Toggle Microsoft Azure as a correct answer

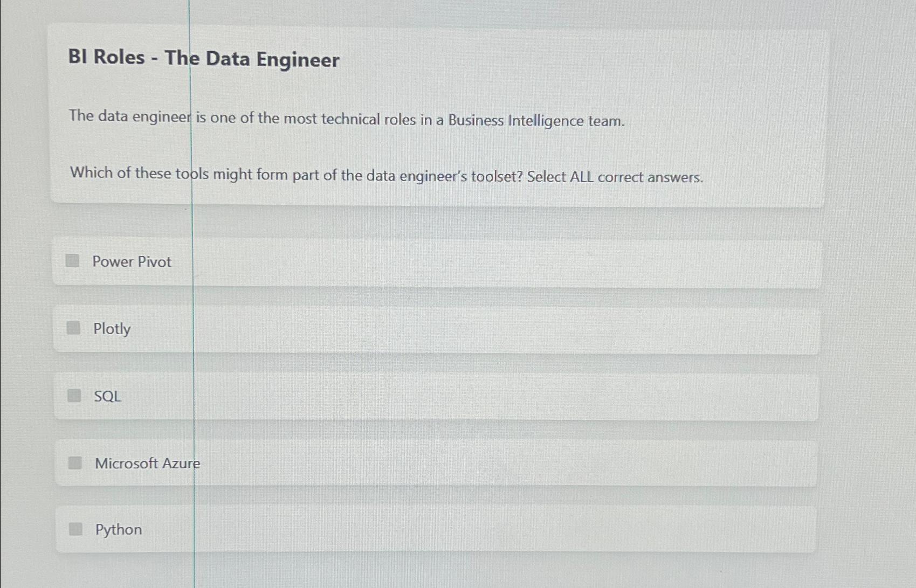coord(74,462)
